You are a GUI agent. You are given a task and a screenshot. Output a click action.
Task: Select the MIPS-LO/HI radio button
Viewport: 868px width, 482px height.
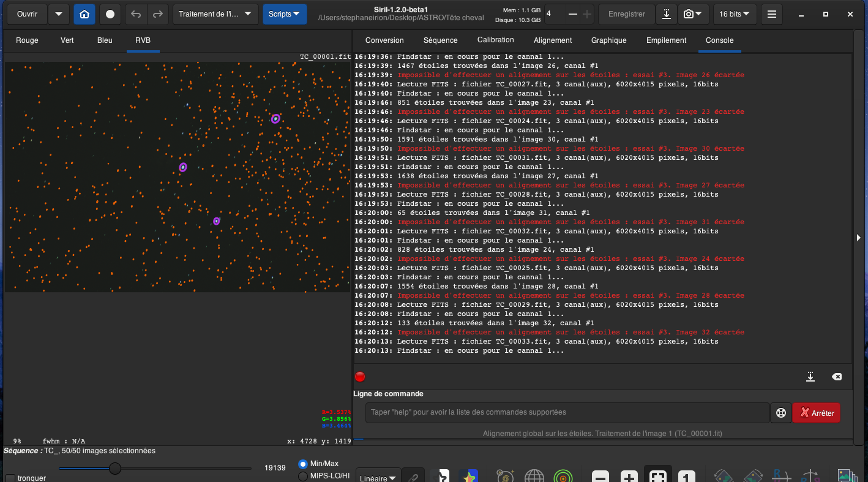(303, 476)
